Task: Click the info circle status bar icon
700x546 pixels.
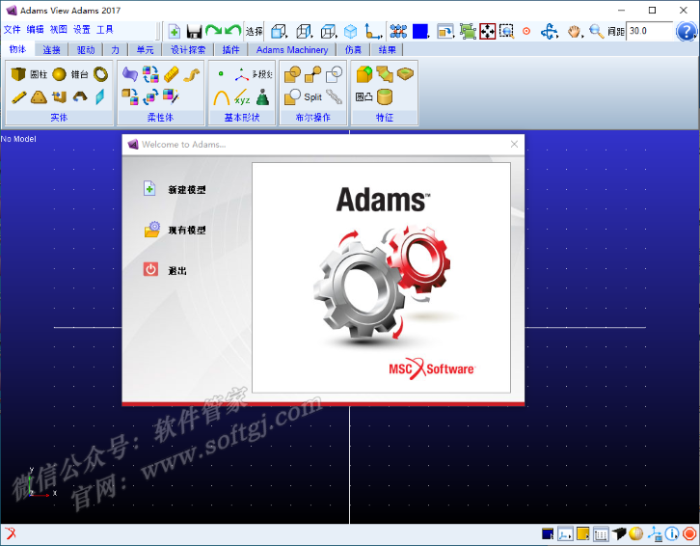Action: [x=672, y=534]
